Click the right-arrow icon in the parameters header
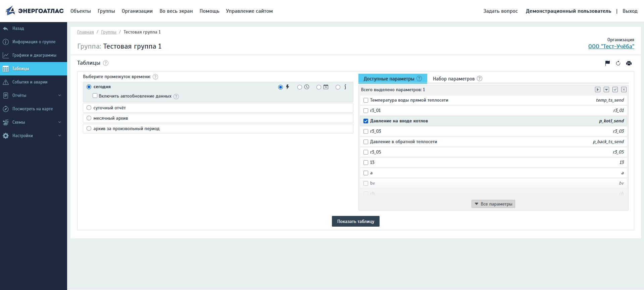The height and width of the screenshot is (290, 644). tap(598, 90)
